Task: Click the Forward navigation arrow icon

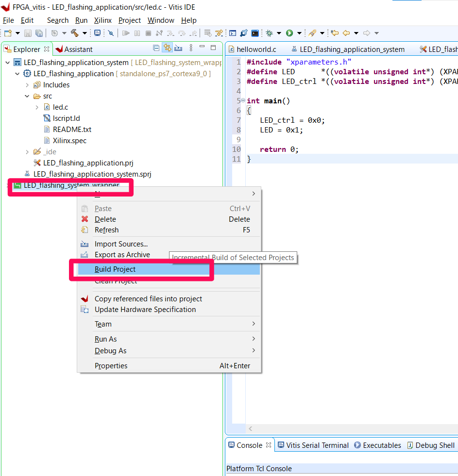Action: point(367,33)
